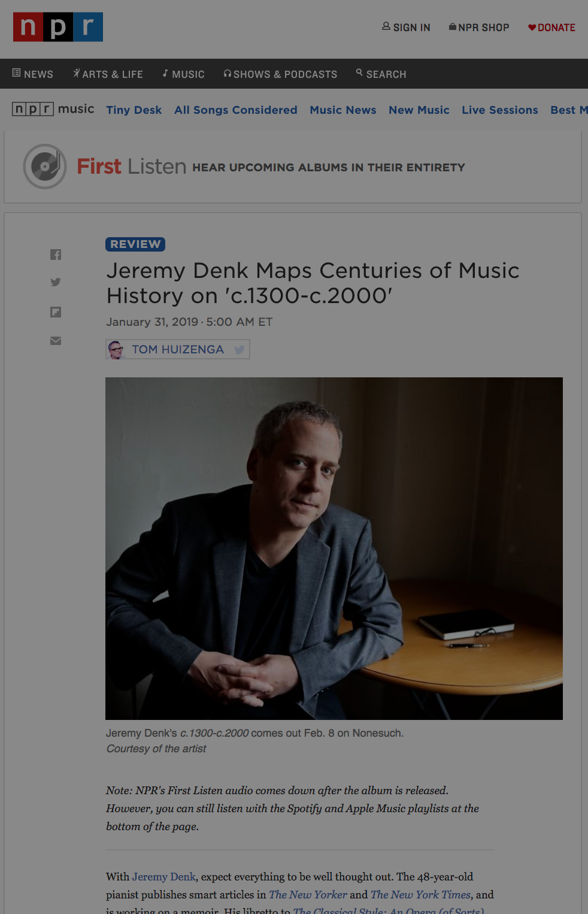Click the NPR Music logo

[53, 109]
